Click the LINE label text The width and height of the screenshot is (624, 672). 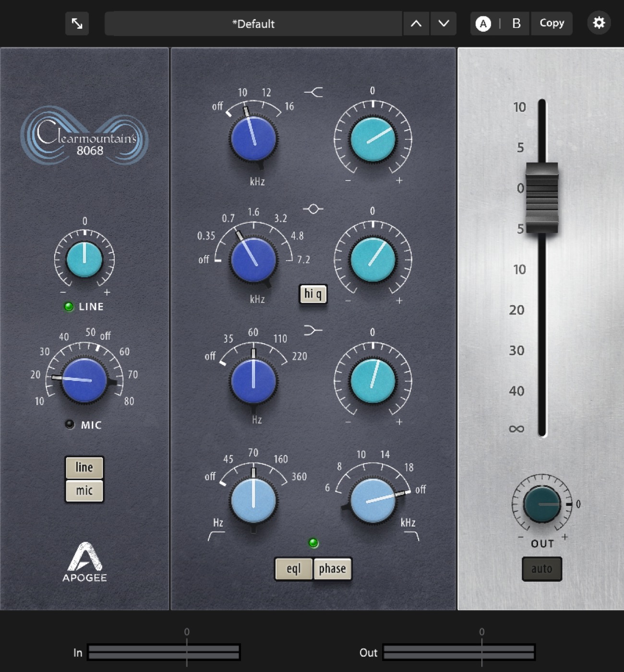coord(91,307)
